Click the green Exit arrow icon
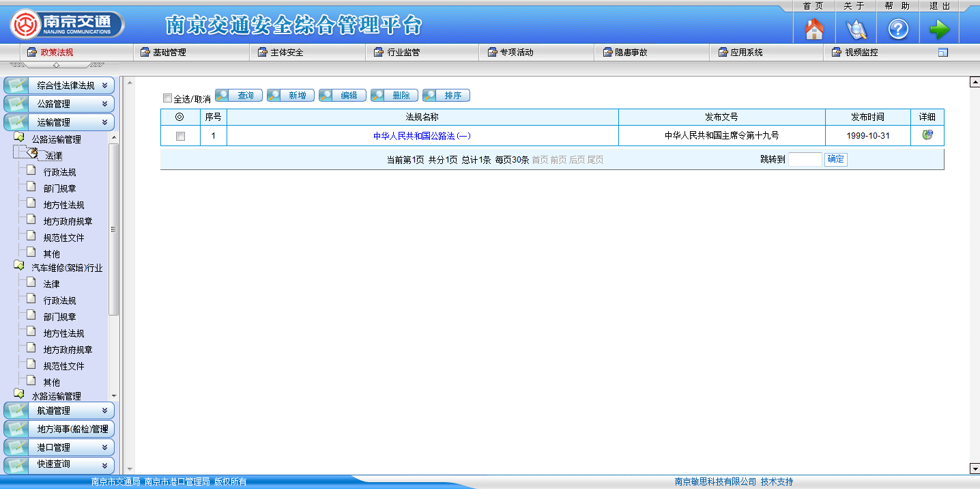Screen dimensions: 980x489 [x=939, y=29]
